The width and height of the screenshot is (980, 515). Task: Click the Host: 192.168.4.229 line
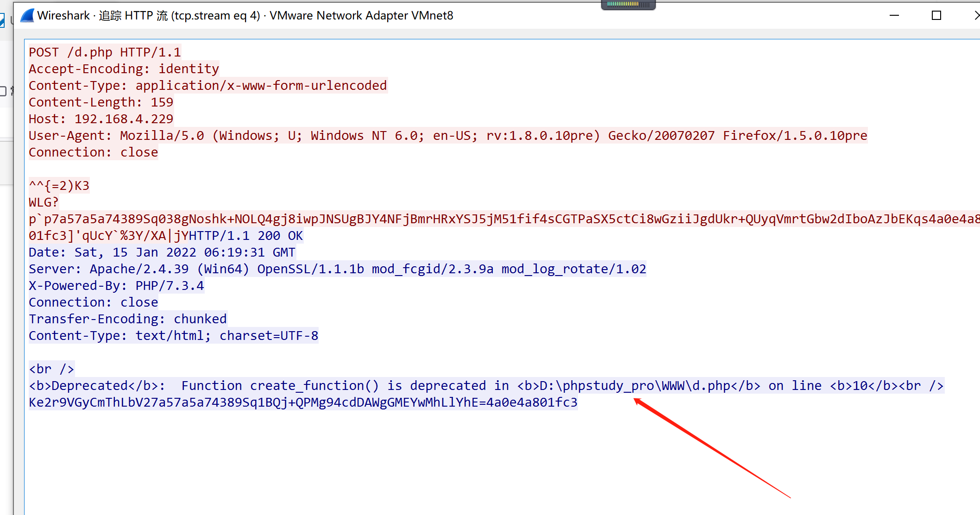(101, 119)
